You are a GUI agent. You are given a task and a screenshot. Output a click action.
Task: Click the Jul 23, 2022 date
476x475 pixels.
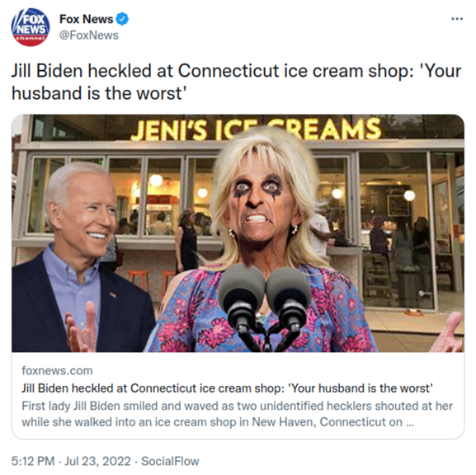point(97,461)
